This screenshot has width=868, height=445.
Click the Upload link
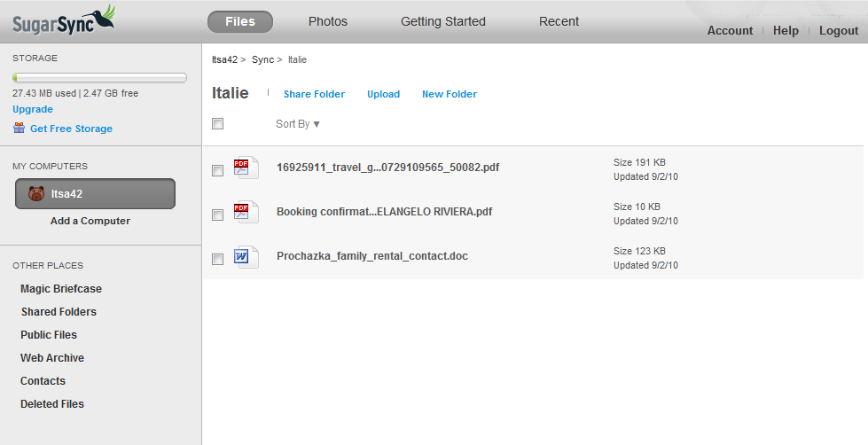click(383, 94)
